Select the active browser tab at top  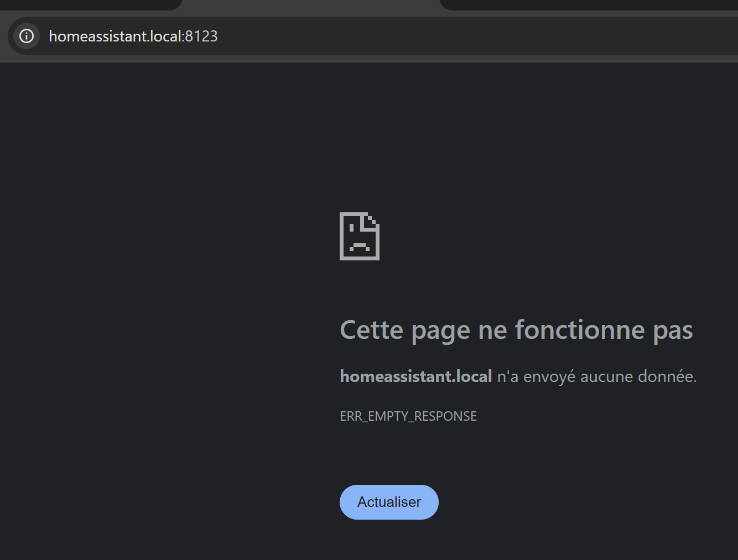[310, 4]
